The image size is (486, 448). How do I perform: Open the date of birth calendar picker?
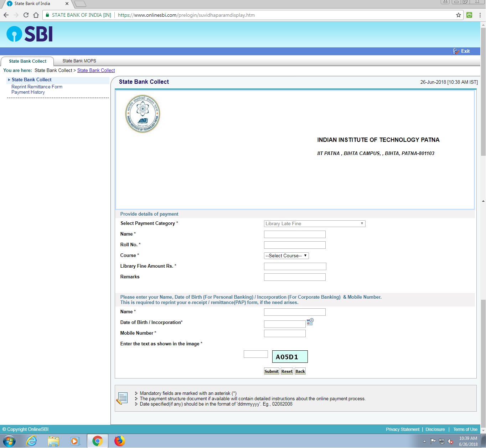coord(310,322)
